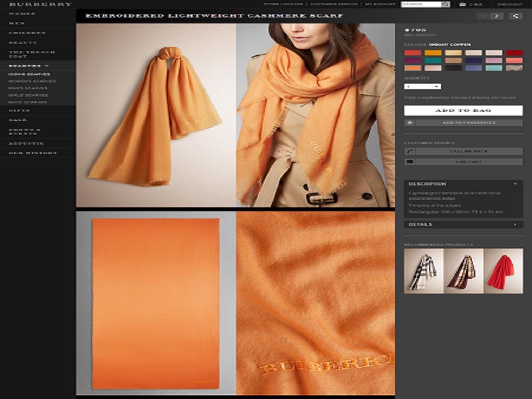View the hanging scarf product image

pyautogui.click(x=156, y=115)
